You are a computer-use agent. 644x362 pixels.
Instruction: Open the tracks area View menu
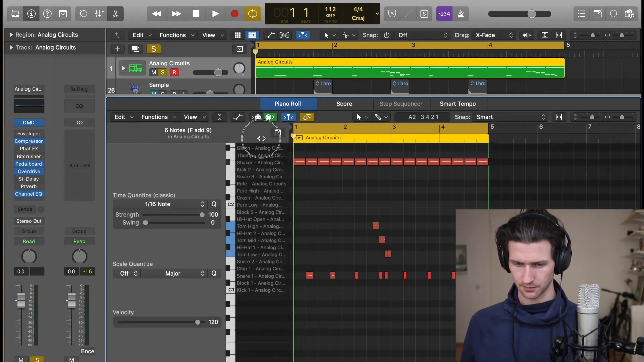click(x=213, y=35)
